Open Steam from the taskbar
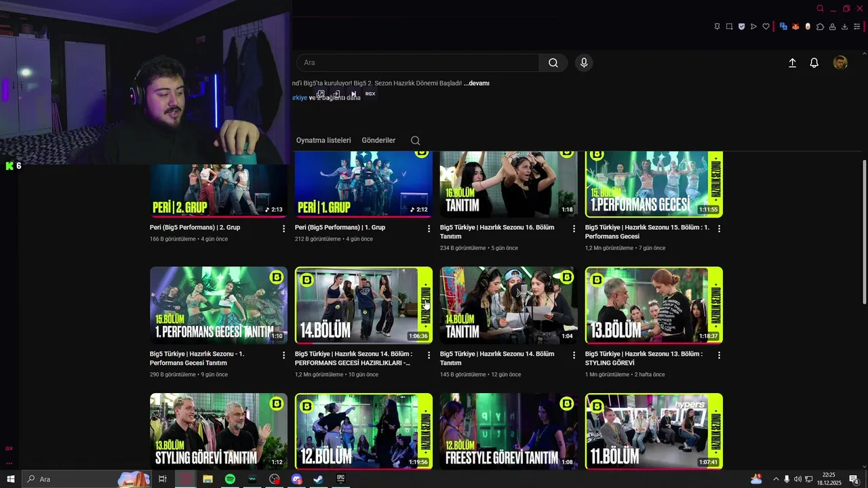The height and width of the screenshot is (488, 868). click(318, 479)
